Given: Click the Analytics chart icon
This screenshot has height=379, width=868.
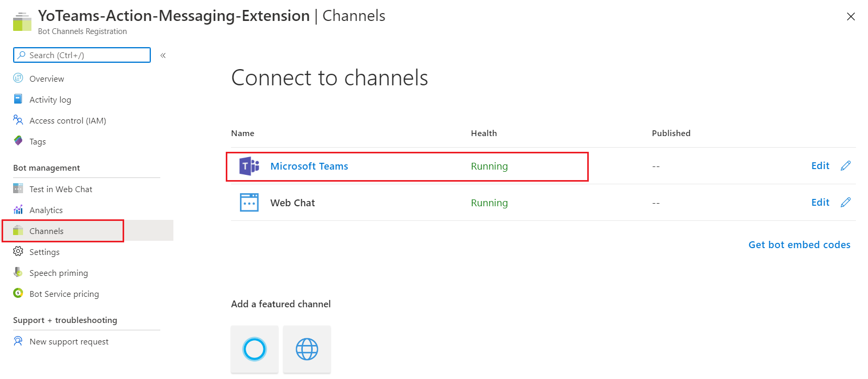Looking at the screenshot, I should (18, 210).
